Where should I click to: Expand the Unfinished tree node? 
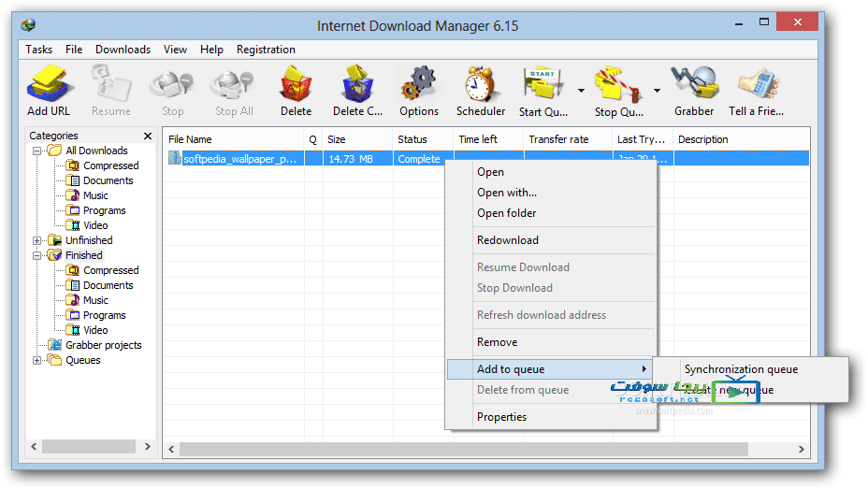[36, 240]
